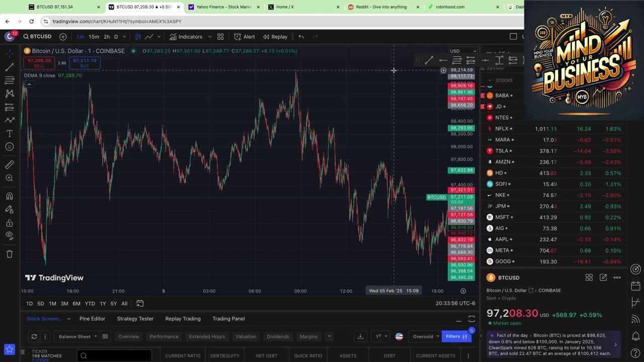
Task: Switch to D daily timeframe
Action: coord(116,37)
